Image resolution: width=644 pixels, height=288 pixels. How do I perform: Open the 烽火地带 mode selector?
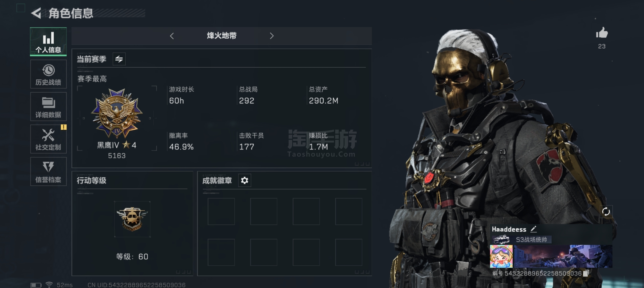tap(222, 36)
